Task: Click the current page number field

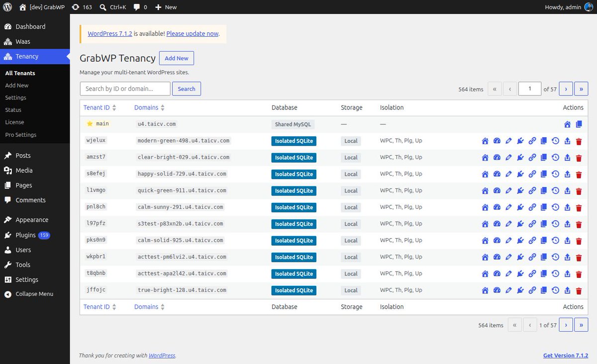Action: click(x=530, y=89)
